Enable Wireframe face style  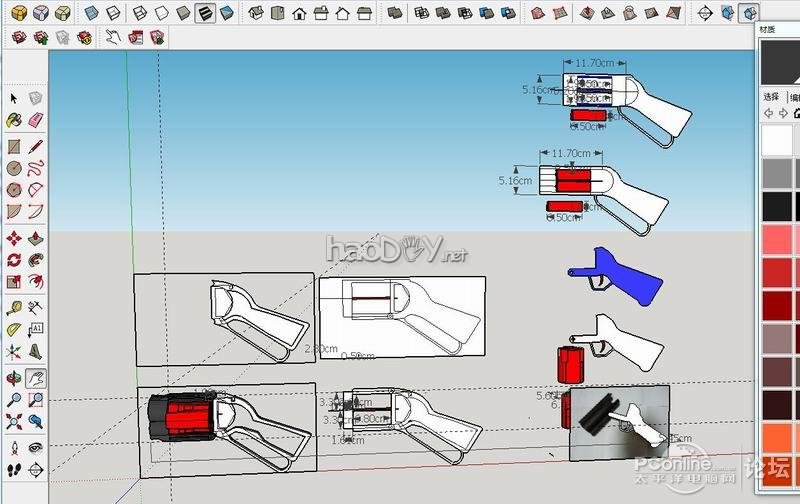coord(137,13)
